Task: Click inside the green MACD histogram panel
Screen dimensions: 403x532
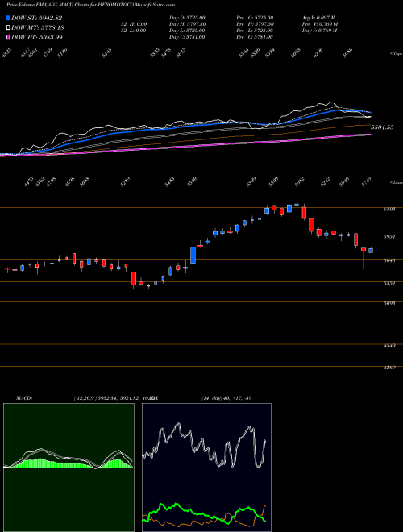Action: coord(69,468)
